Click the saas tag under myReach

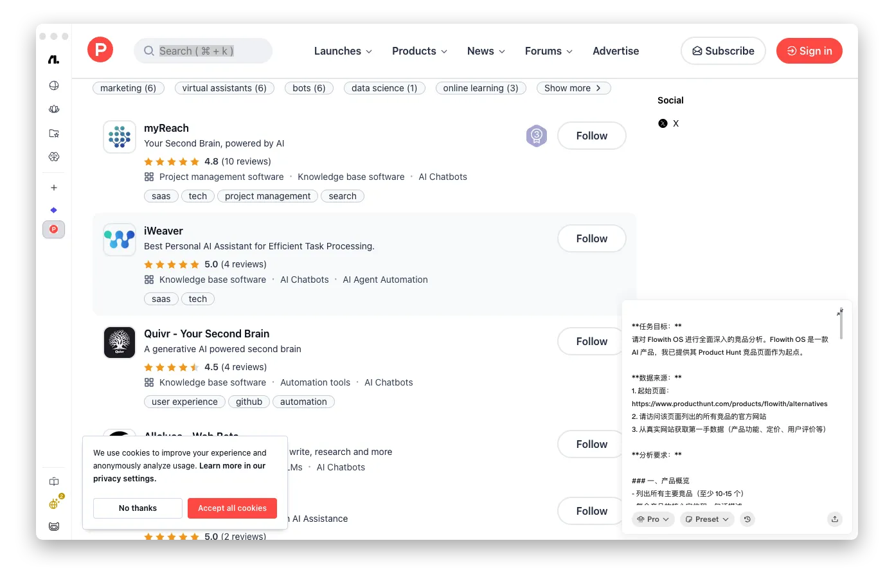point(161,196)
